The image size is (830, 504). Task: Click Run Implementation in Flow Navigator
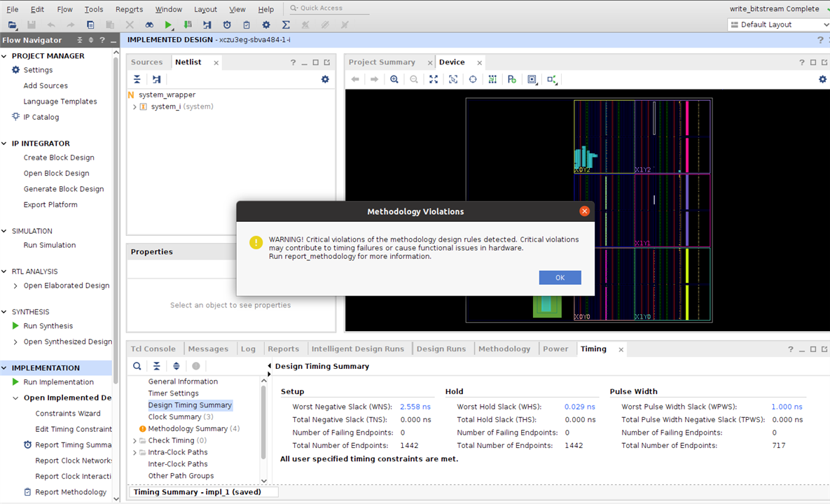coord(58,382)
